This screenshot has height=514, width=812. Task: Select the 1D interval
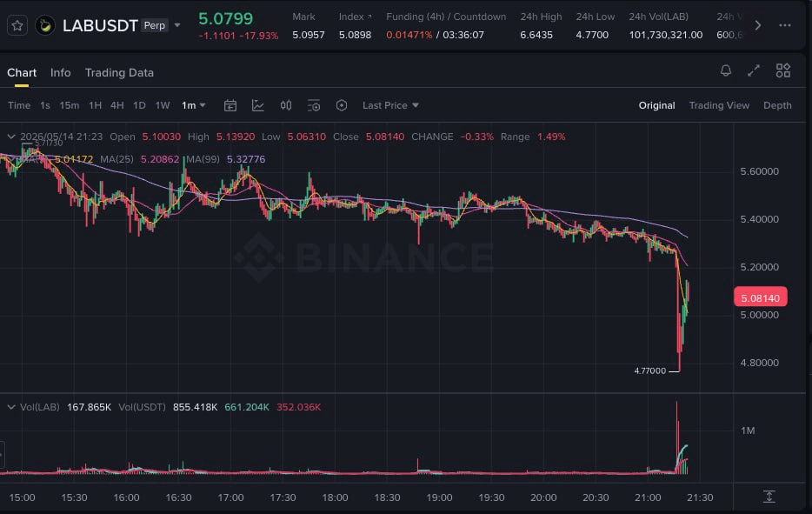(x=139, y=105)
